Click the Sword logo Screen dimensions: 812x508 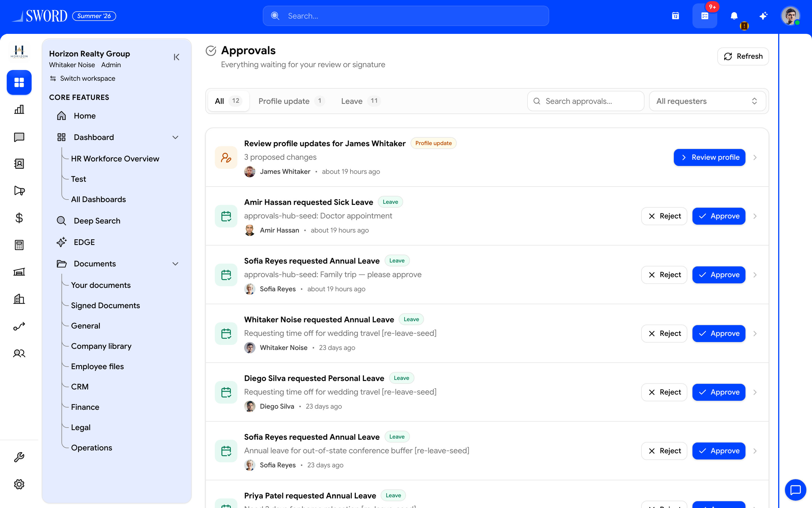[x=39, y=16]
